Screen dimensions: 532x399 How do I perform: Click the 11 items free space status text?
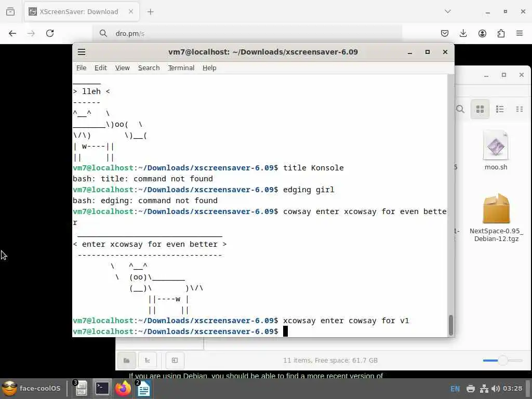[330, 361]
